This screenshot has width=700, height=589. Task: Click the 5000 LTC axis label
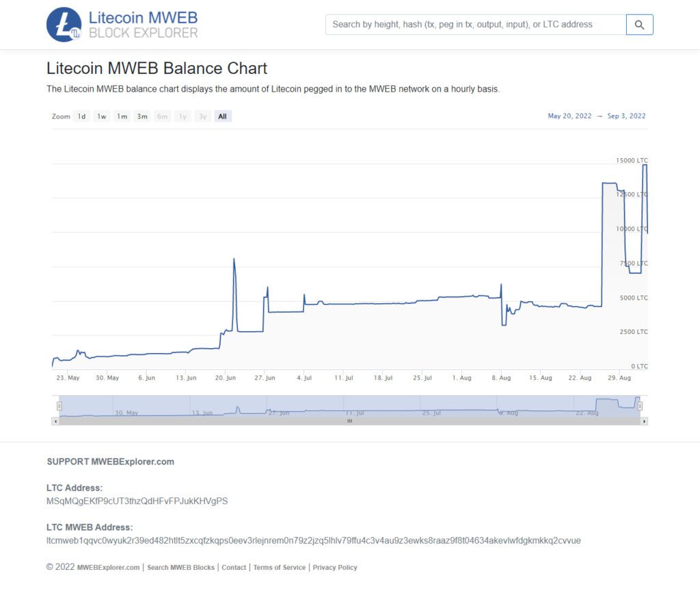(634, 298)
